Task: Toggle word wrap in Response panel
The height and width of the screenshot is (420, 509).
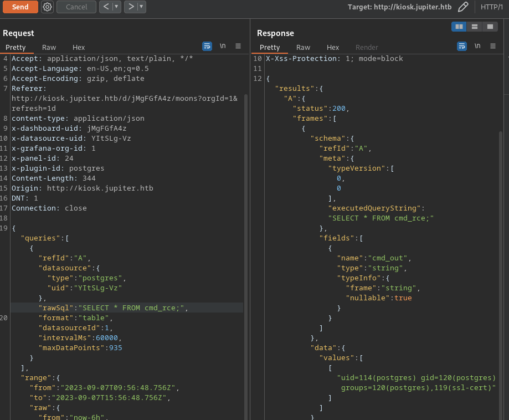Action: pyautogui.click(x=461, y=46)
